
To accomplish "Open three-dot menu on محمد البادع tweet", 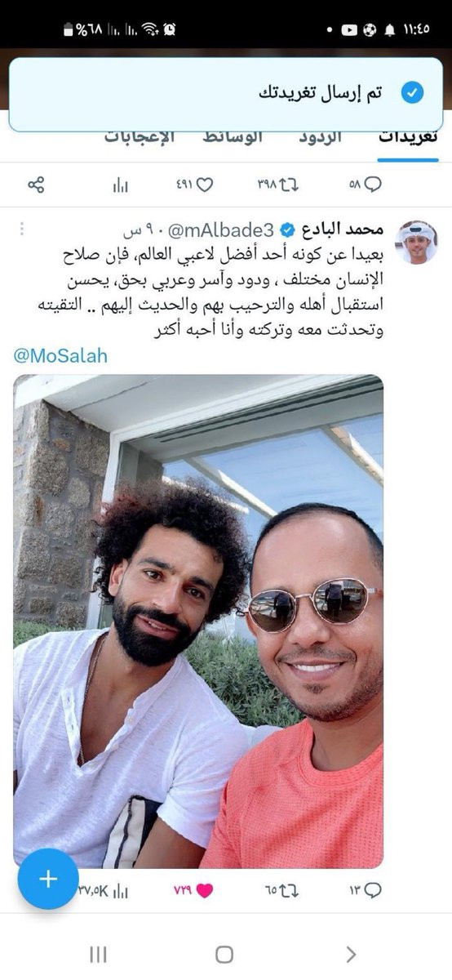I will [x=22, y=228].
